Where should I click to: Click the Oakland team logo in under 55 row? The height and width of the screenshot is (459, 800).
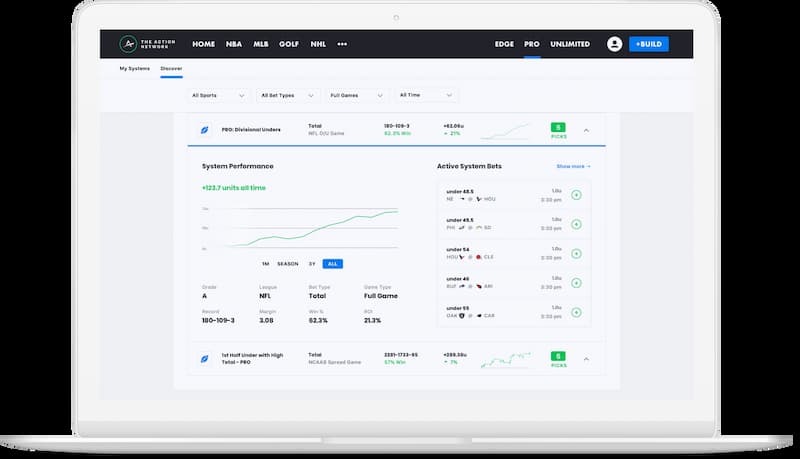[462, 316]
